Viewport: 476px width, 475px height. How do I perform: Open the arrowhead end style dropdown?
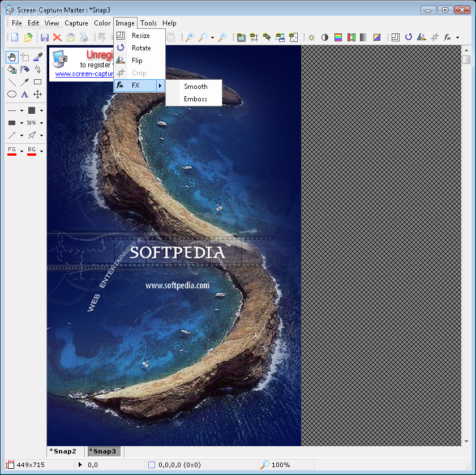[41, 135]
